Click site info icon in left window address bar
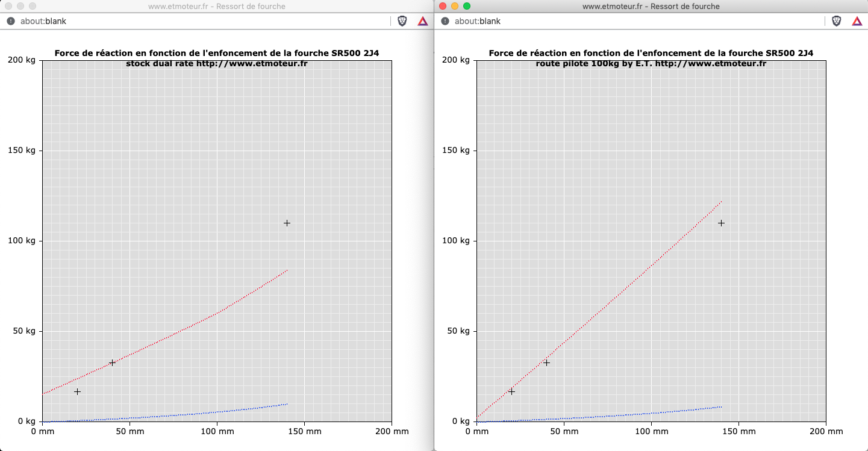Viewport: 868px width, 451px height. click(x=10, y=21)
